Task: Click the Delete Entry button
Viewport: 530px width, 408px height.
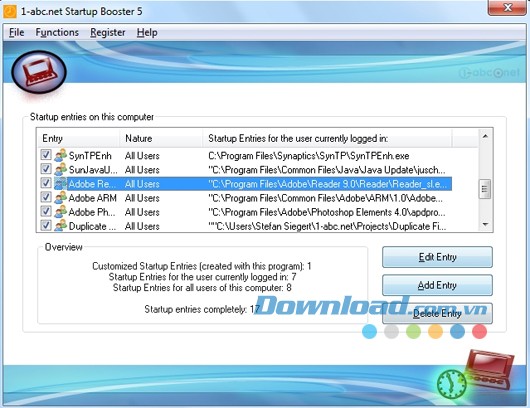Action: 437,314
